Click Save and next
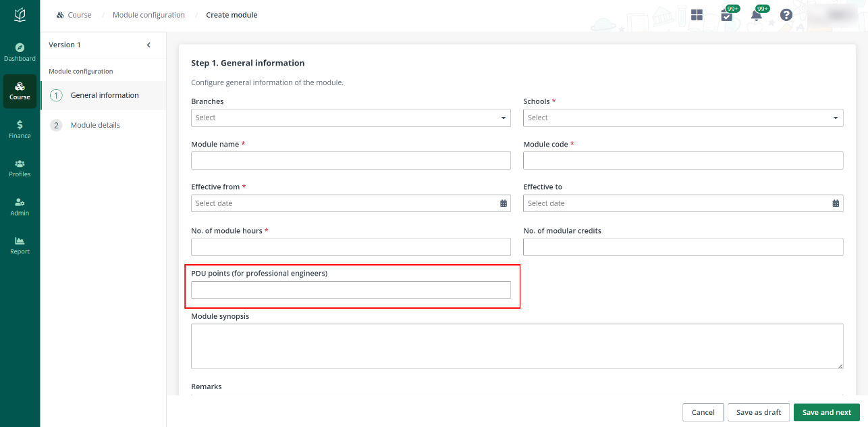Viewport: 868px width, 427px height. tap(827, 412)
